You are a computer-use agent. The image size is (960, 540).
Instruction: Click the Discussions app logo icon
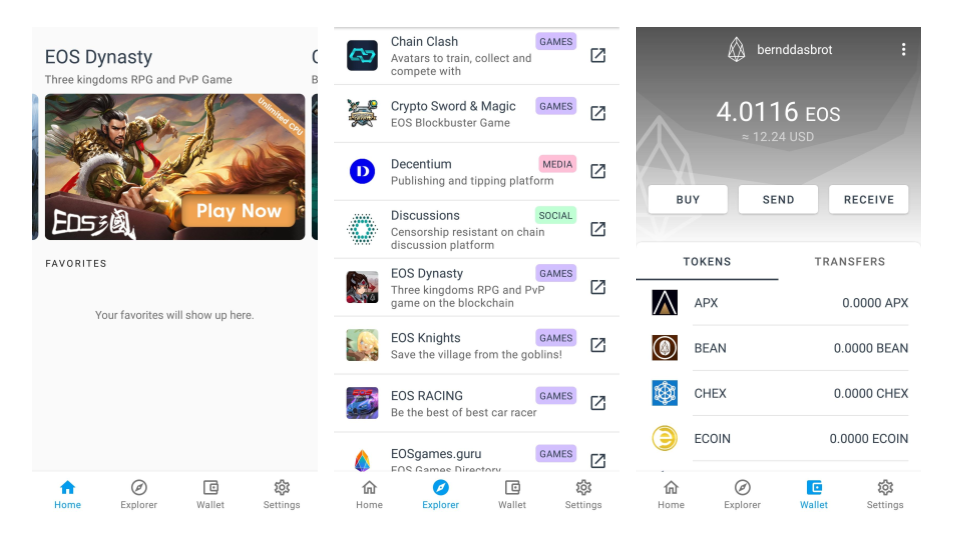[x=362, y=230]
